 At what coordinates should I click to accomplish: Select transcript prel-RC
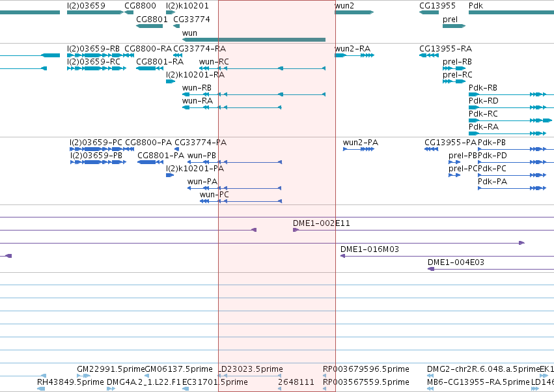457,75
